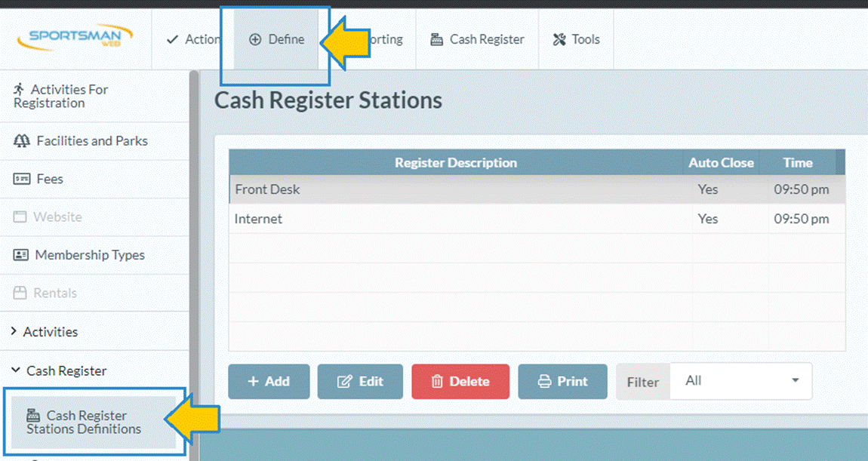Open Membership Types definitions

tap(79, 255)
